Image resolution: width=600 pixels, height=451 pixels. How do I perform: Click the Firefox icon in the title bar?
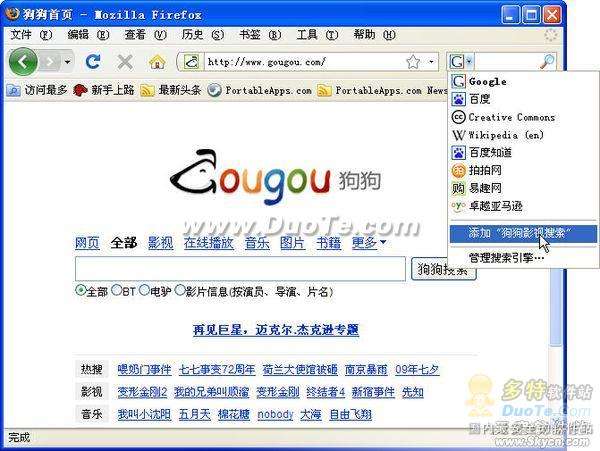[x=12, y=14]
